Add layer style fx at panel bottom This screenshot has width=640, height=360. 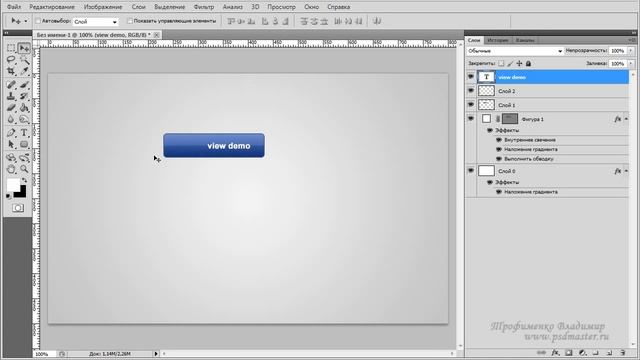pyautogui.click(x=555, y=353)
